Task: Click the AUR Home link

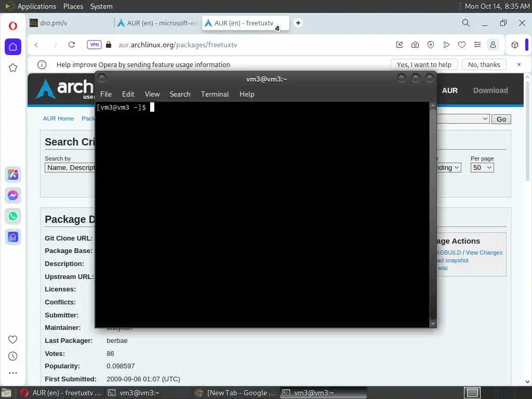Action: [58, 118]
